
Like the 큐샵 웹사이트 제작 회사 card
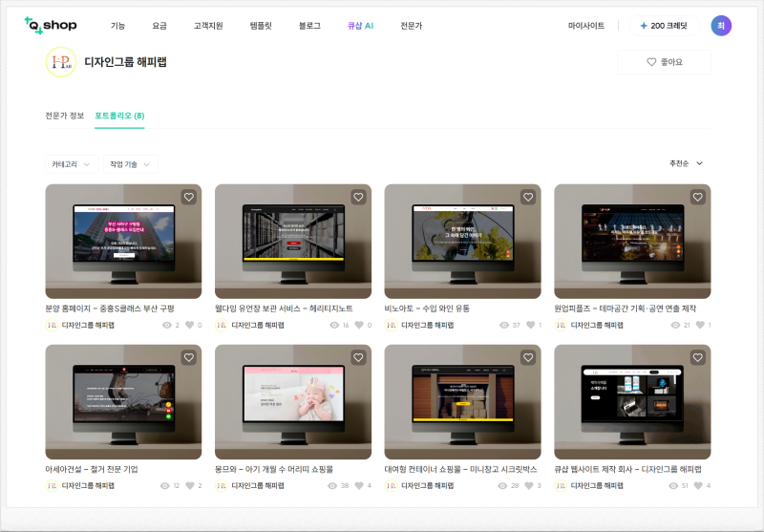[x=698, y=357]
